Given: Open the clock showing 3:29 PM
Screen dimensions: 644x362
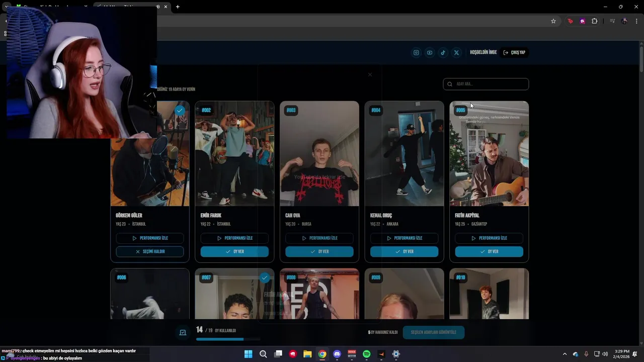Looking at the screenshot, I should coord(622,354).
